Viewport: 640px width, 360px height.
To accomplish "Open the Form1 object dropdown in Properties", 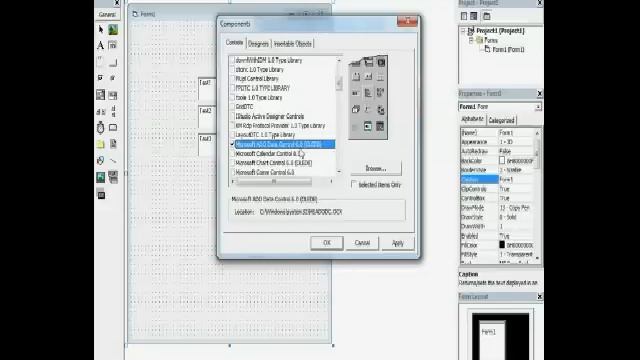I will 538,107.
